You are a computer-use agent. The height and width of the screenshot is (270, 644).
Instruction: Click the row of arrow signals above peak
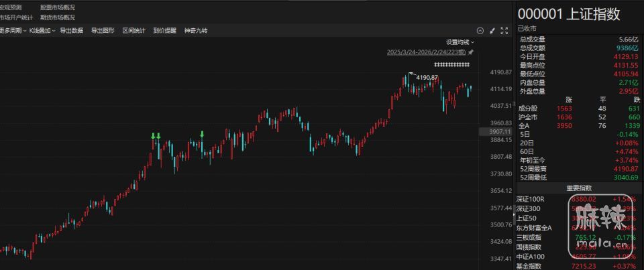(x=451, y=64)
